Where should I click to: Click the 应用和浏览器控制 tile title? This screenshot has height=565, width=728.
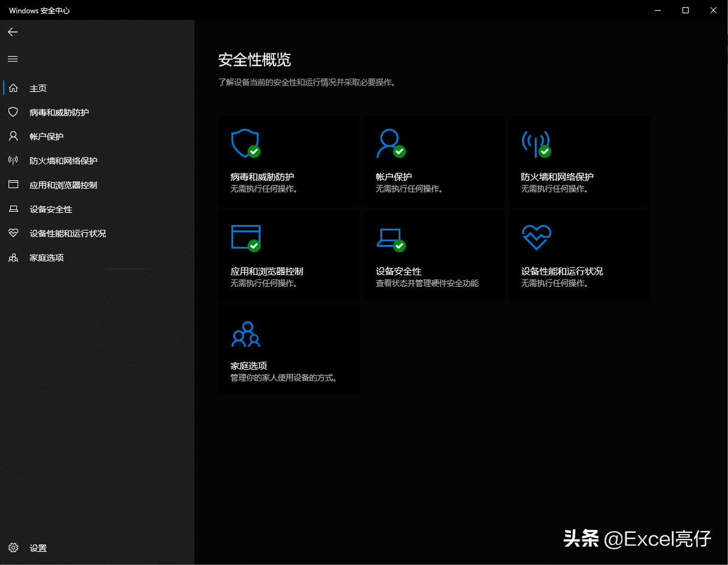click(x=266, y=272)
